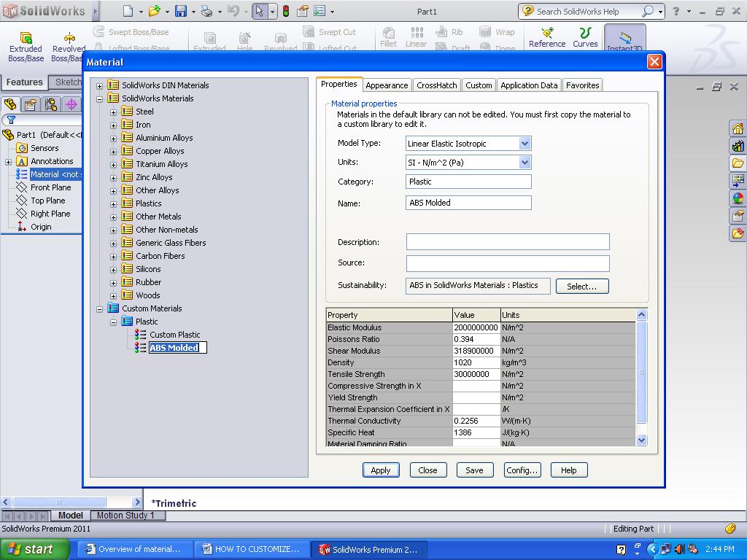
Task: Click the New document icon in the toolbar
Action: [128, 10]
